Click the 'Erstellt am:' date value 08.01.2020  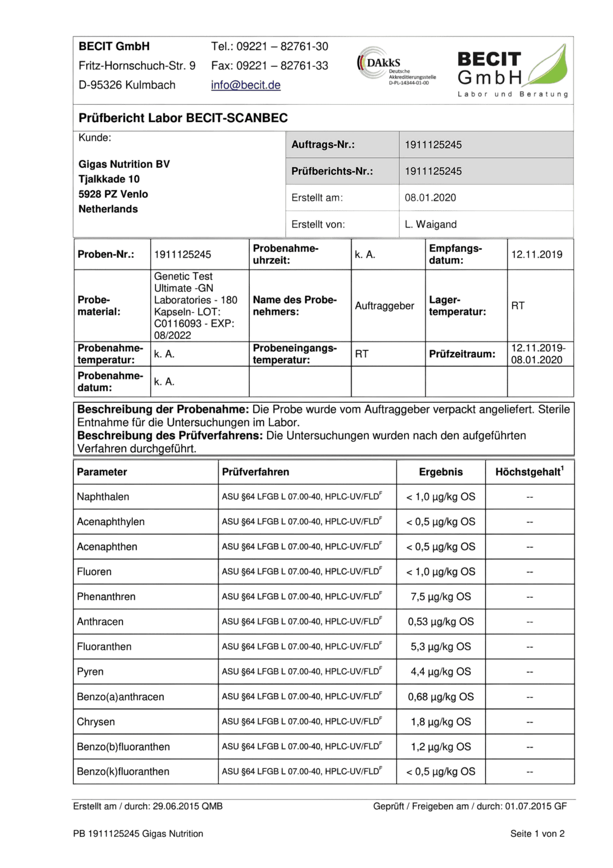click(x=430, y=198)
